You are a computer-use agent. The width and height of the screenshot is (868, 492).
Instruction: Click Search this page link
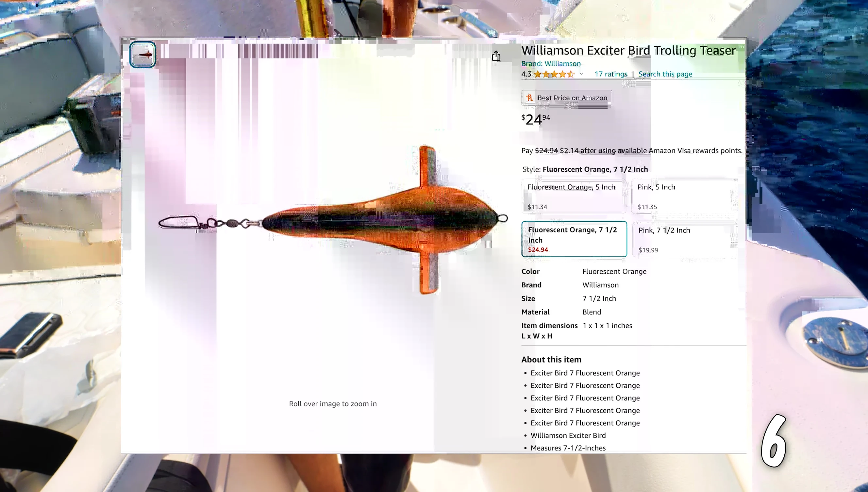[x=665, y=74]
